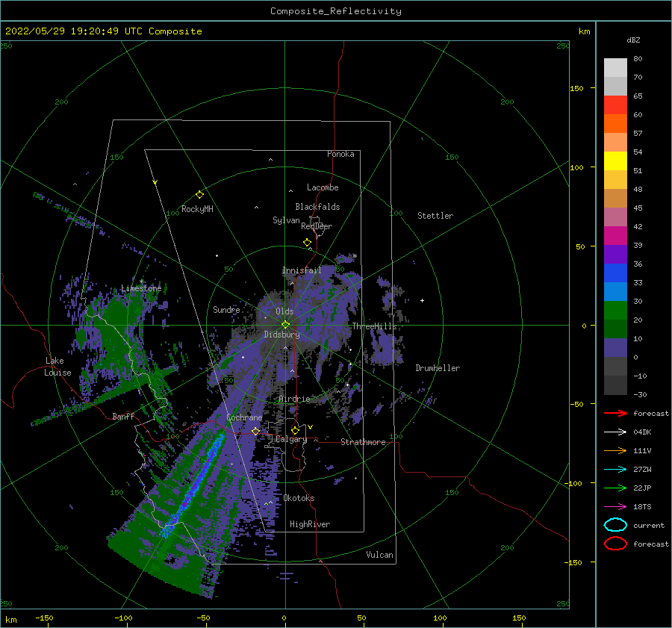Select the red forecast ellipse icon
Image resolution: width=672 pixels, height=628 pixels.
[x=615, y=544]
